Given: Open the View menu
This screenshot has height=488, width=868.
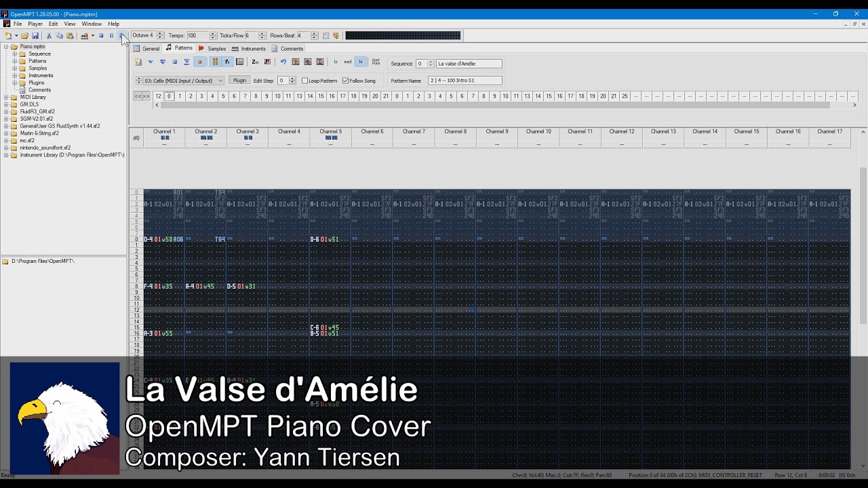Looking at the screenshot, I should tap(70, 24).
